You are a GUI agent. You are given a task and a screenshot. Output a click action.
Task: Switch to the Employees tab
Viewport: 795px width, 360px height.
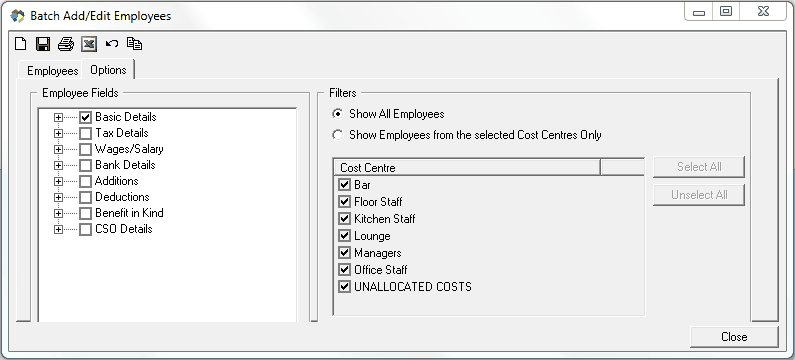click(52, 70)
